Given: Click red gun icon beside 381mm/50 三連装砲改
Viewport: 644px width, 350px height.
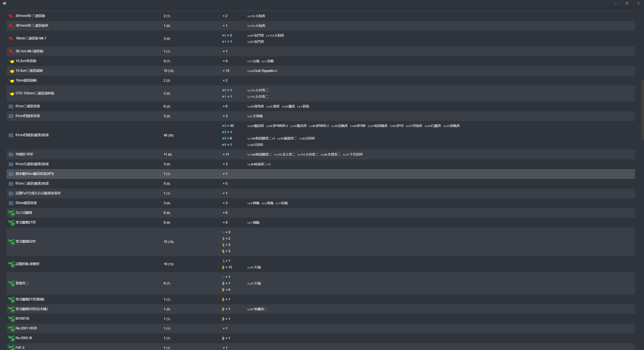Looking at the screenshot, I should click(11, 26).
